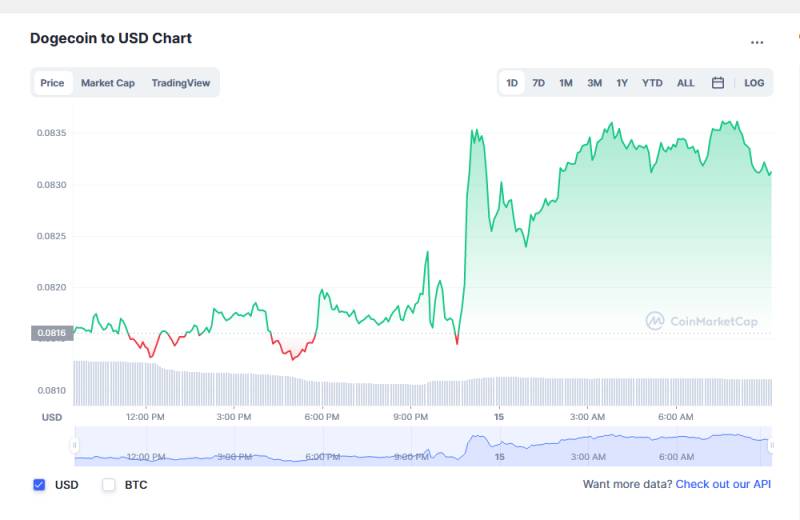The width and height of the screenshot is (800, 520).
Task: Select the 3M time range
Action: click(x=594, y=83)
